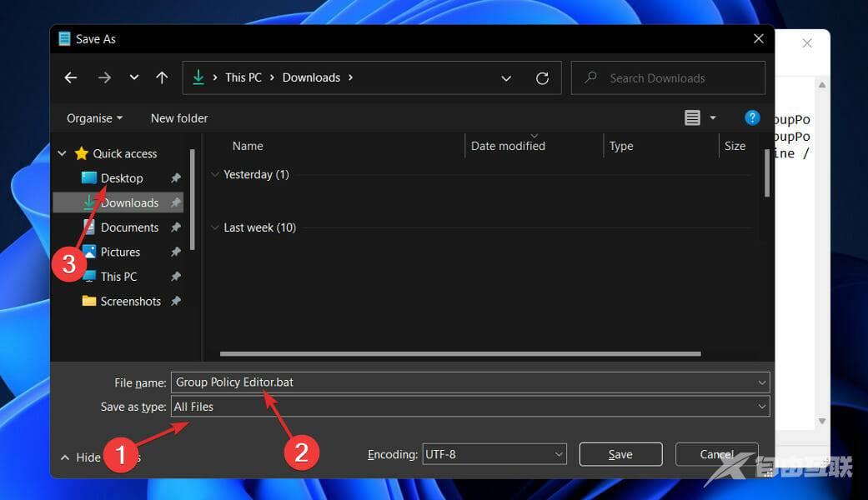Go up one folder level
The width and height of the screenshot is (868, 500).
point(162,77)
